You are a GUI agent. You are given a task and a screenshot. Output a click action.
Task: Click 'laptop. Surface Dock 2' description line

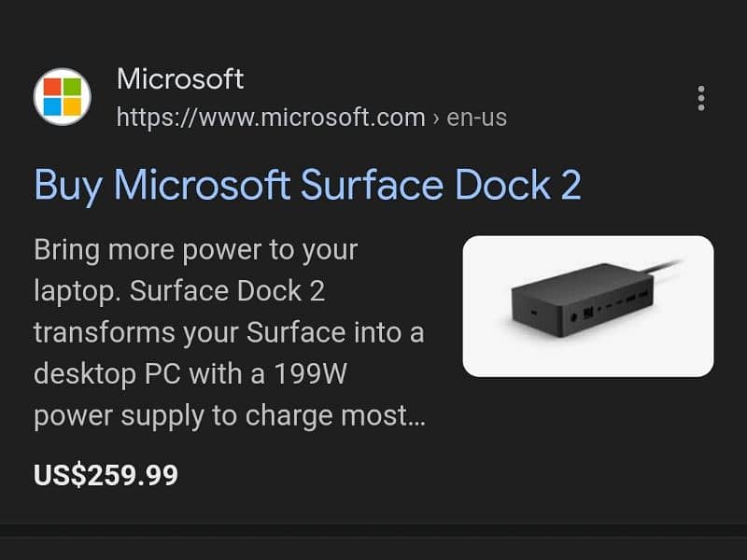[x=179, y=291]
